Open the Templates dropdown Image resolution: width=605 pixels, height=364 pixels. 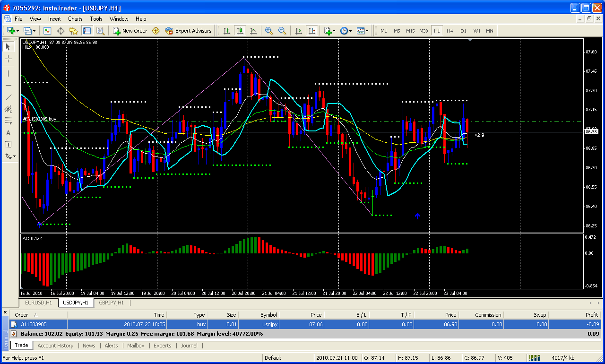click(x=363, y=31)
